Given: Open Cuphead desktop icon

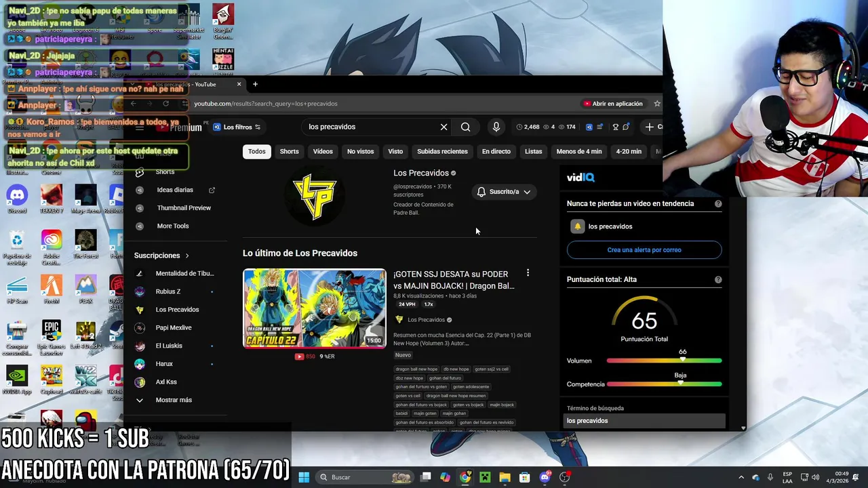Looking at the screenshot, I should coord(52,380).
